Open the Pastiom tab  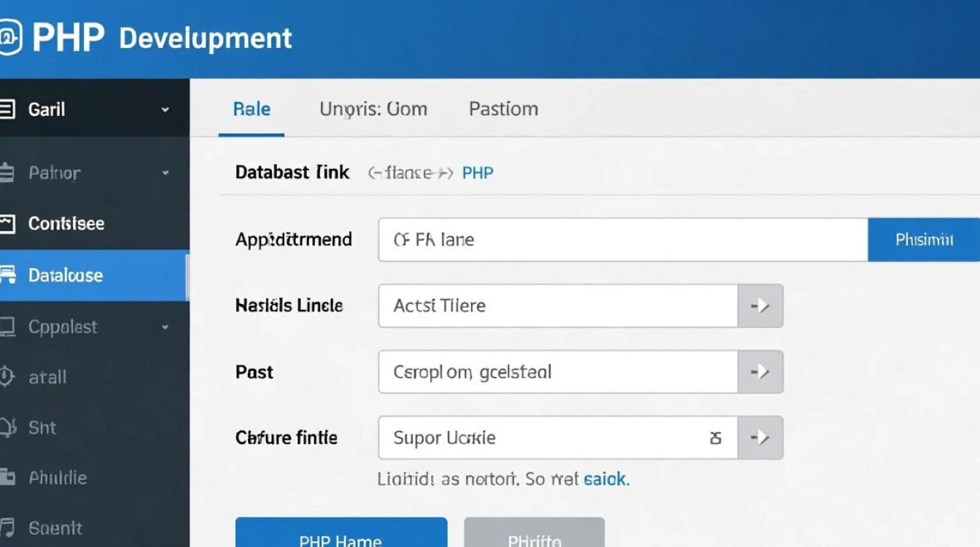click(x=503, y=109)
